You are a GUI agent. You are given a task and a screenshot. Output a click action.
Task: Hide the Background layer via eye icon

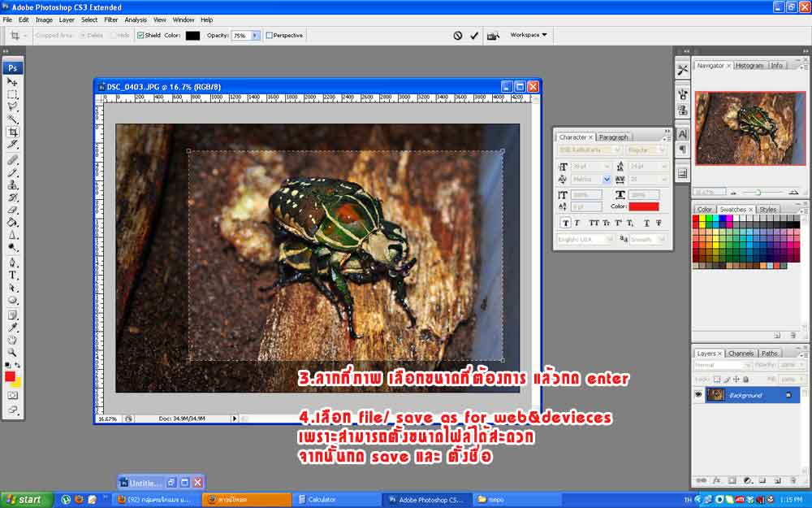tap(698, 395)
